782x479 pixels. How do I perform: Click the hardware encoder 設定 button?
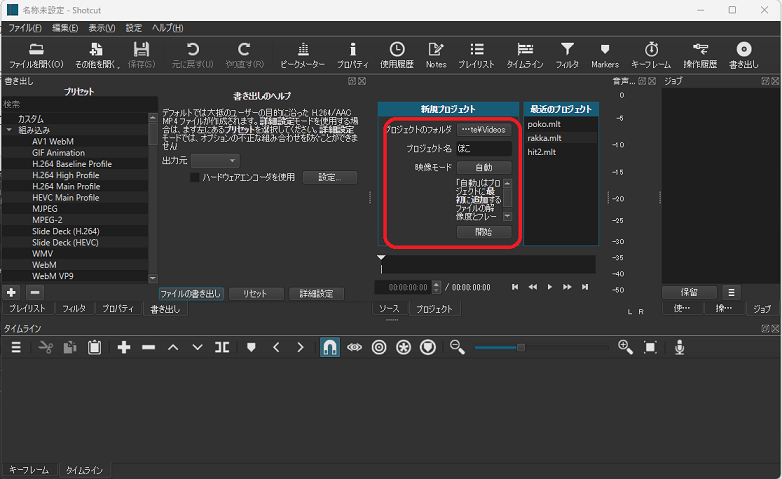[330, 177]
